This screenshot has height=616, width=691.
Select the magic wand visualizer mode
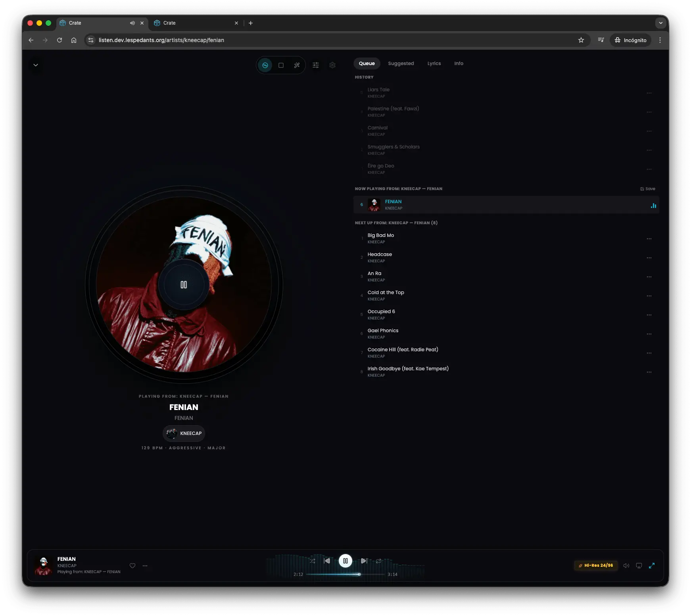297,65
